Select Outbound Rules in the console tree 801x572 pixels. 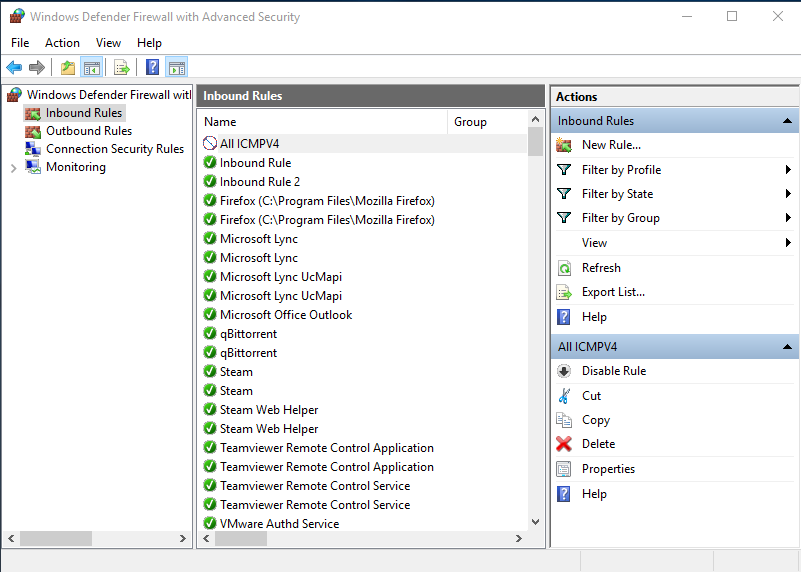click(89, 131)
